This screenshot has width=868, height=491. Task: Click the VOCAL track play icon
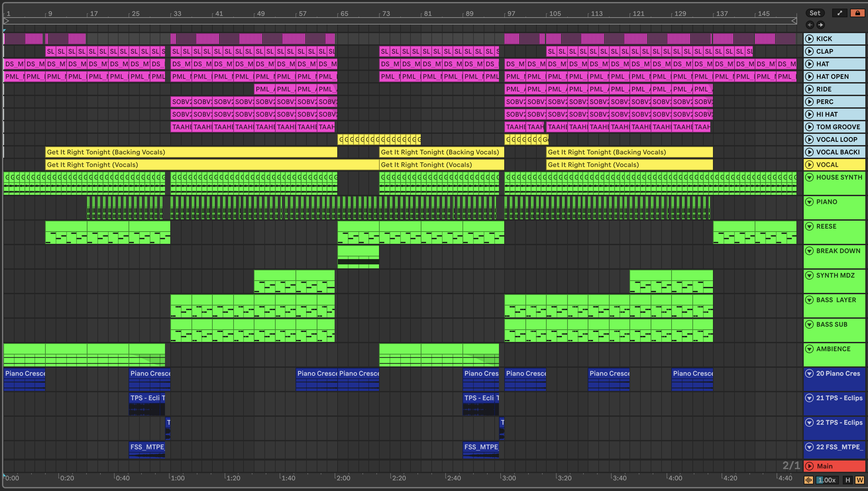tap(809, 165)
